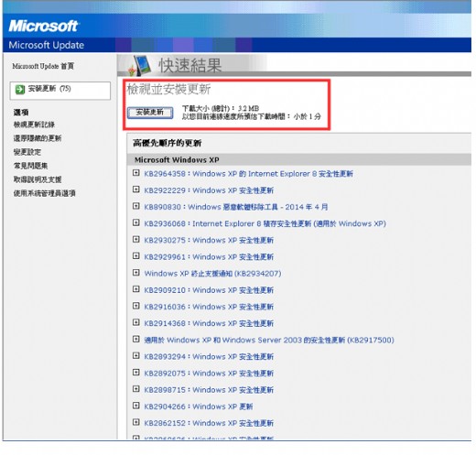This screenshot has height=455, width=476.
Task: Expand the KB2904266 Windows XP update
Action: [x=136, y=406]
